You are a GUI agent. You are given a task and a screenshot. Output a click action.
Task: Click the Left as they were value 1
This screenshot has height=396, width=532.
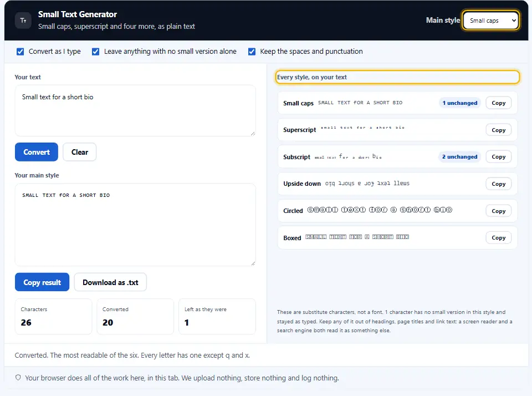tap(187, 323)
